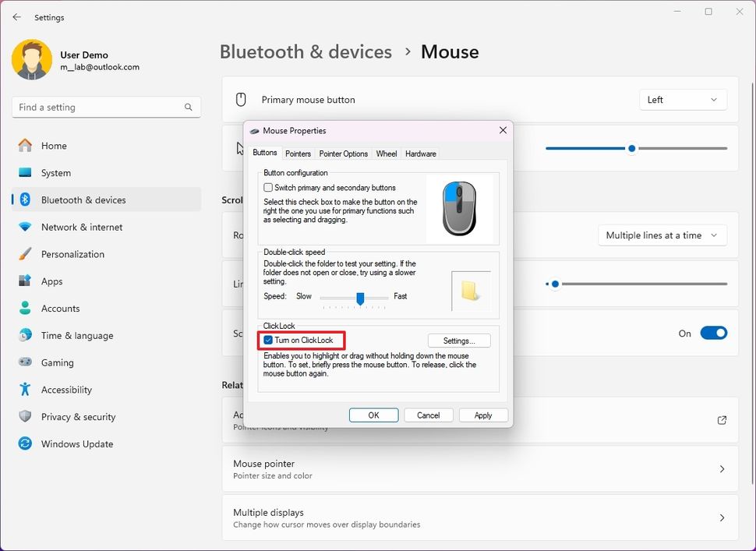Open Time & language settings

78,335
